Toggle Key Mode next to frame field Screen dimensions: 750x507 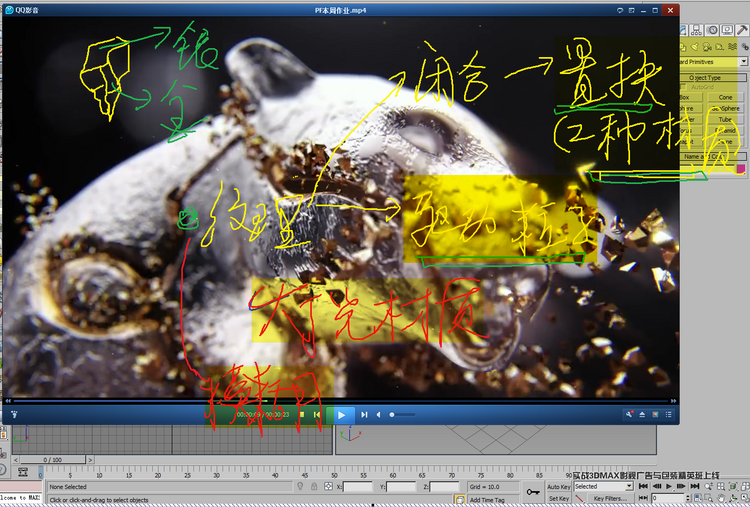pos(644,498)
